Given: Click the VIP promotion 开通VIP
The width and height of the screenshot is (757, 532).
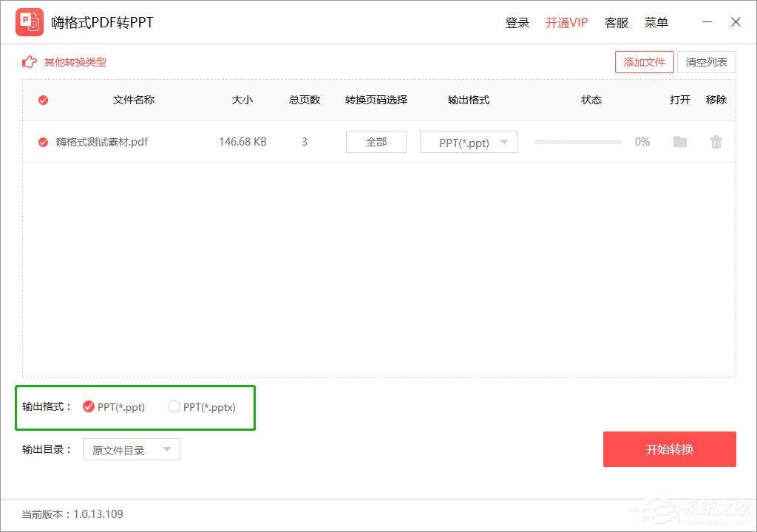Looking at the screenshot, I should [x=566, y=22].
